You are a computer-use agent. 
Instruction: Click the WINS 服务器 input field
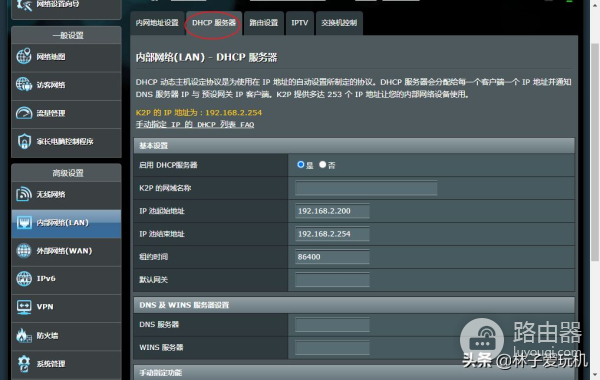click(x=332, y=348)
